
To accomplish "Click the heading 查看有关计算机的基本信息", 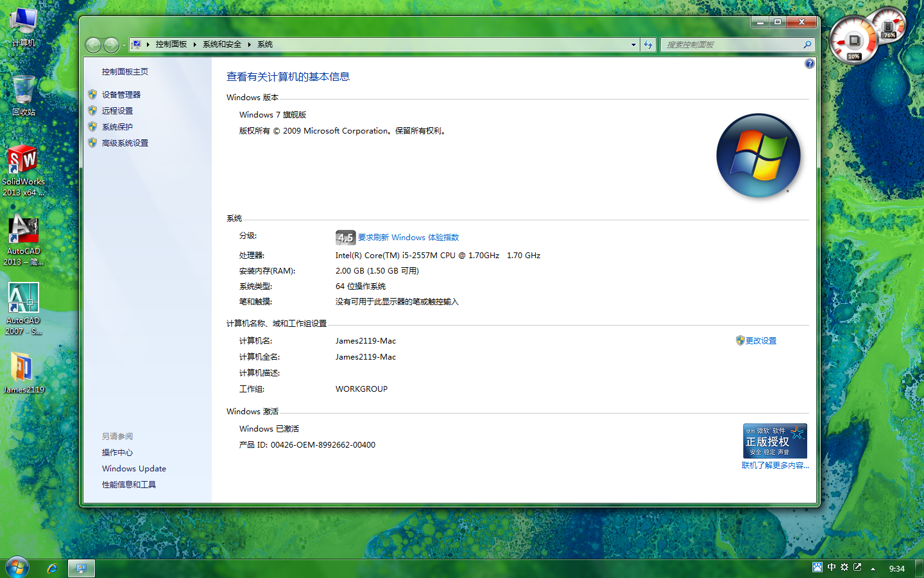I will click(288, 76).
